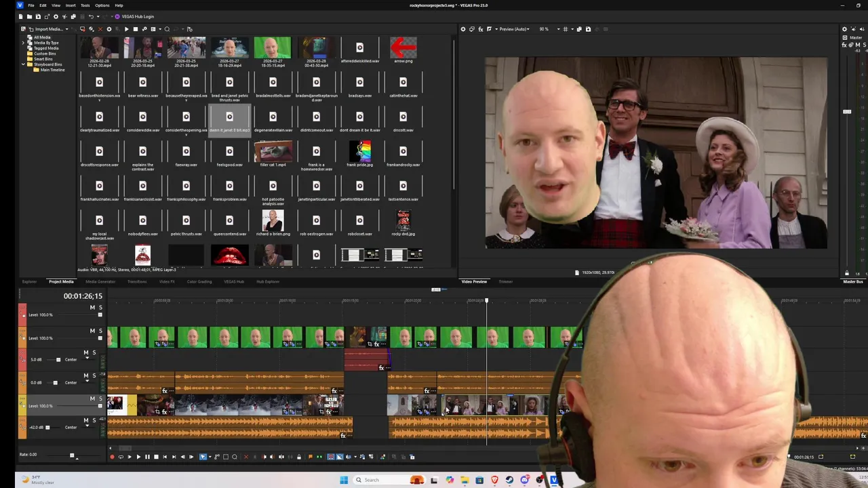The width and height of the screenshot is (868, 488).
Task: Mute video track 1 with M
Action: (92, 308)
